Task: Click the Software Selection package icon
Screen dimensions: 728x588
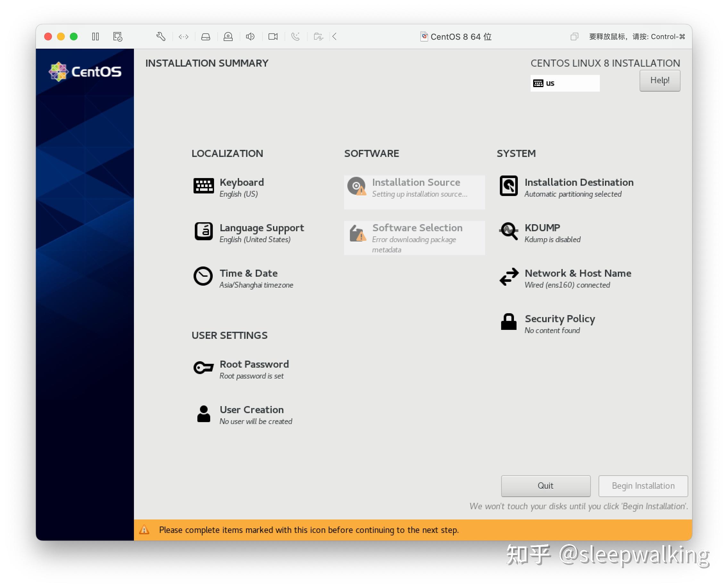Action: 357,233
